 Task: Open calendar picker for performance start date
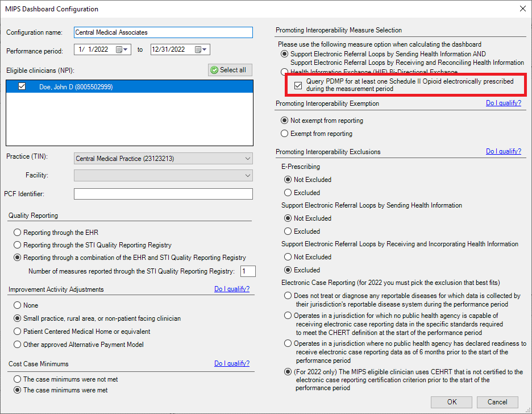[119, 49]
